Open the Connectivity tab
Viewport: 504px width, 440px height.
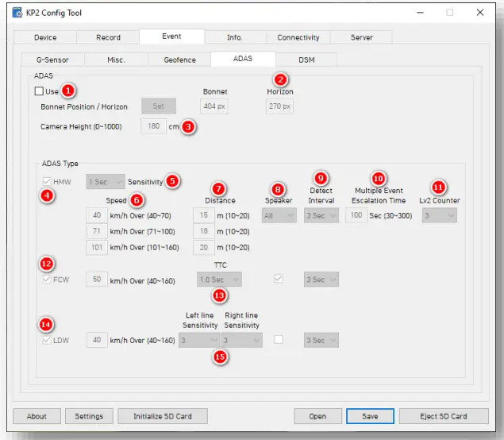point(298,37)
